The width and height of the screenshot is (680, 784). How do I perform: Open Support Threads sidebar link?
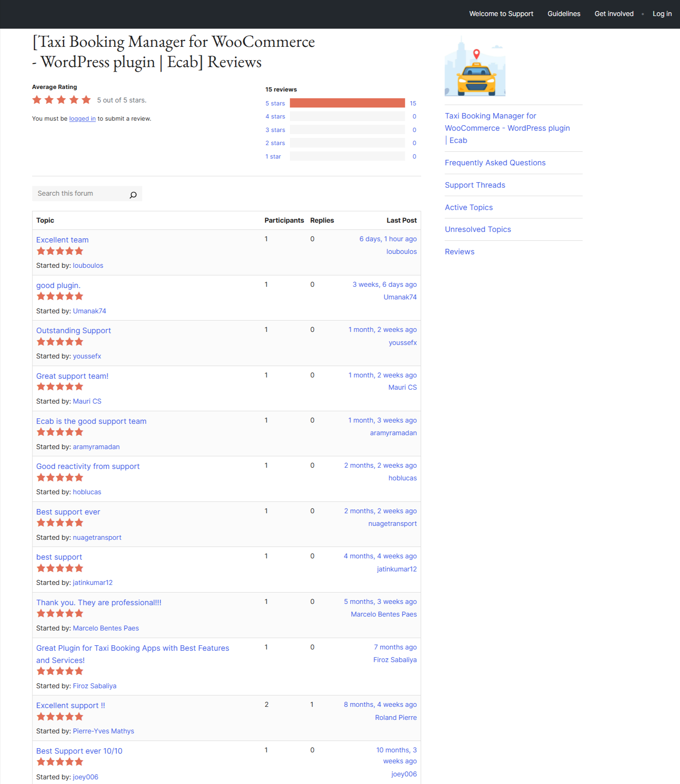(475, 185)
